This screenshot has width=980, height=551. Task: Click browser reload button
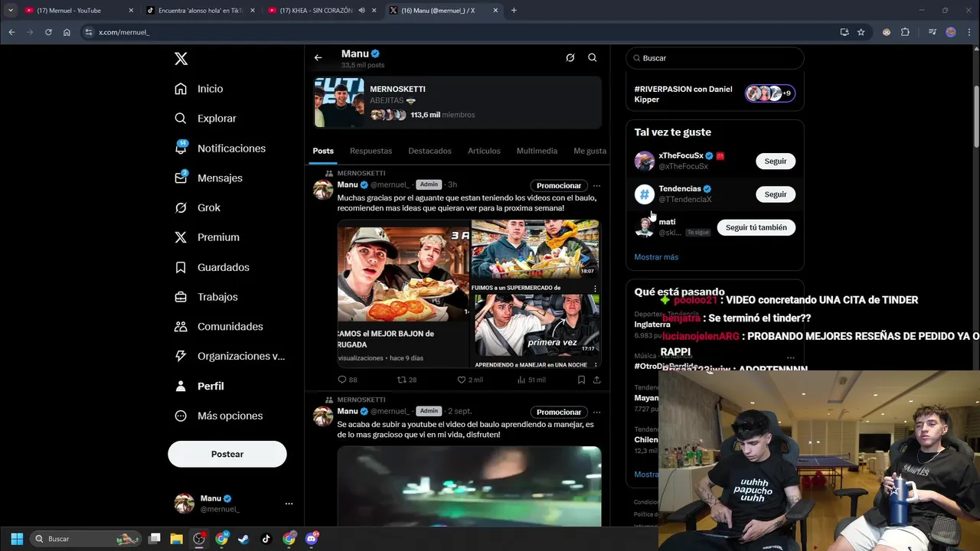pos(48,32)
